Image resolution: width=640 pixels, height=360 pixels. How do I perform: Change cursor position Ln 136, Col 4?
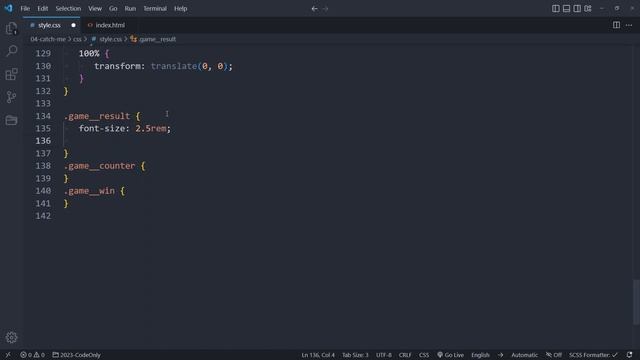point(318,355)
